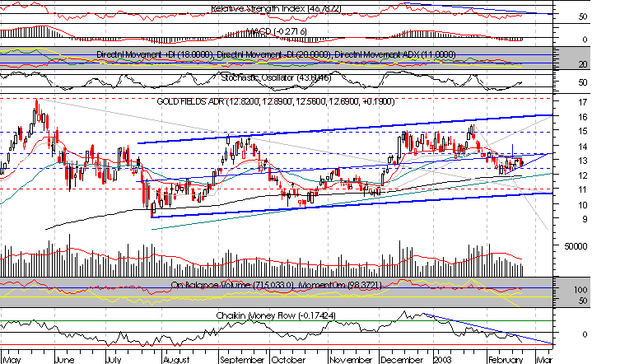
Task: Click the 50 level on RSI axis
Action: [583, 17]
